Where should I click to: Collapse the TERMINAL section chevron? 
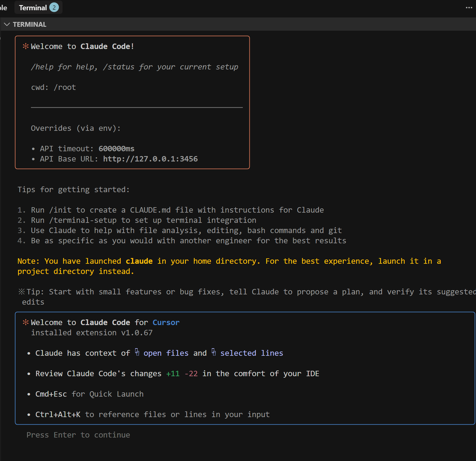[x=7, y=24]
